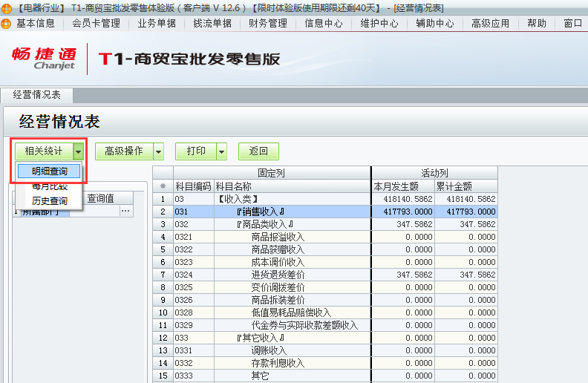Select the 商品拆装差价 row
Viewport: 588px width, 383px height.
tap(325, 300)
